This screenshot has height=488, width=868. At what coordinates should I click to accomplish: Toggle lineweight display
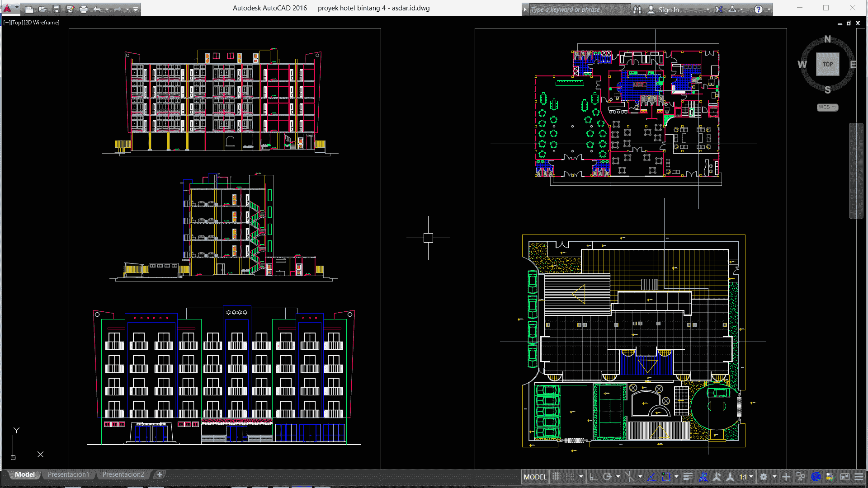(688, 477)
